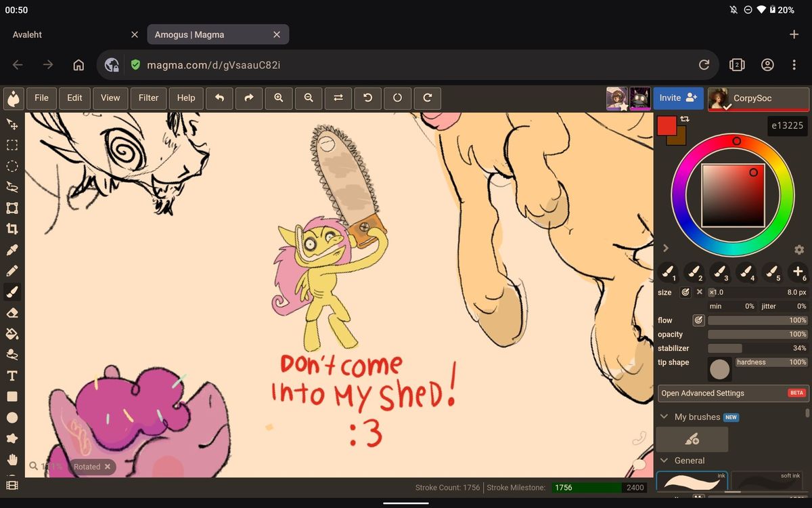This screenshot has height=508, width=812.
Task: Click the hex color field e13225
Action: coord(787,125)
